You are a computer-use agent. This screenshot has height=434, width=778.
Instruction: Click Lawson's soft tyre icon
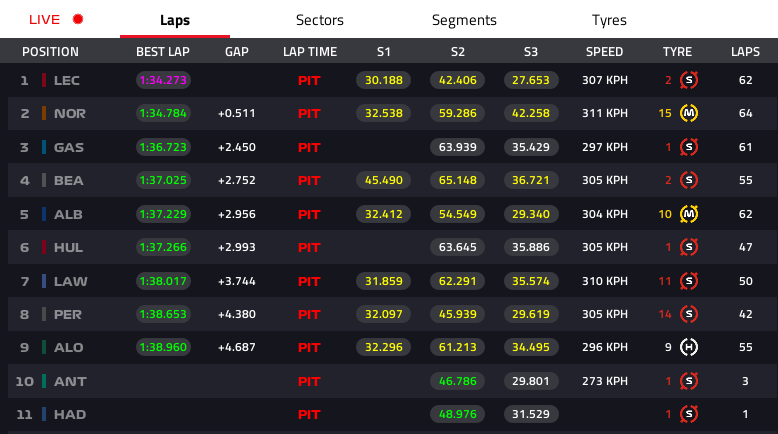[688, 281]
